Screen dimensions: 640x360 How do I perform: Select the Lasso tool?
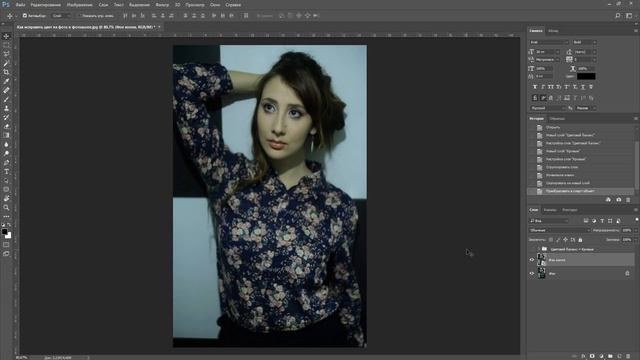(6, 54)
